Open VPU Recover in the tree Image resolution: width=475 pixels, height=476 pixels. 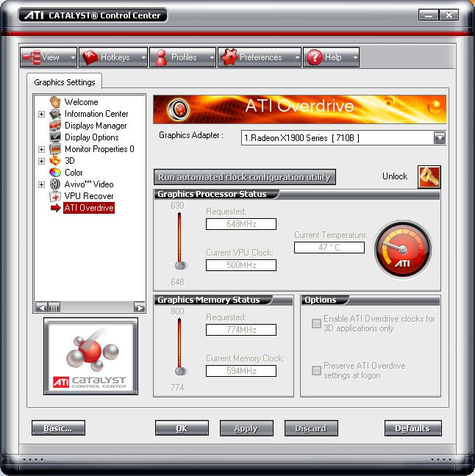(x=89, y=196)
